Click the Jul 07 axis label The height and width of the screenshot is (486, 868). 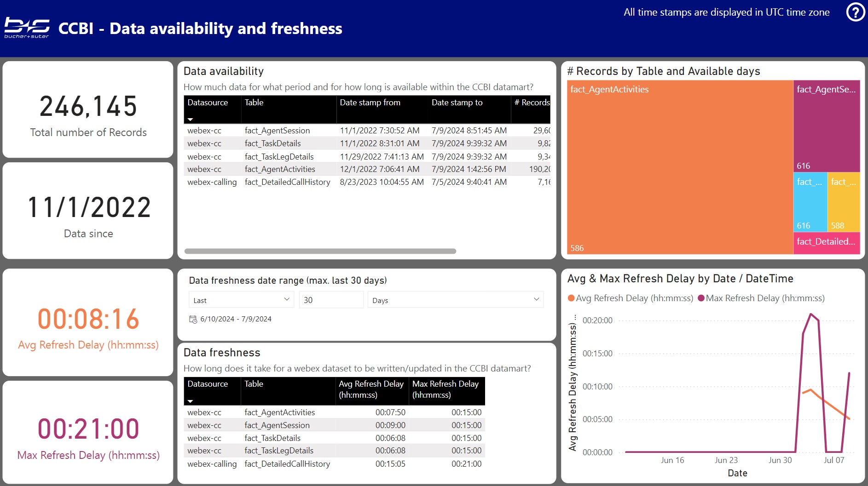pyautogui.click(x=834, y=460)
